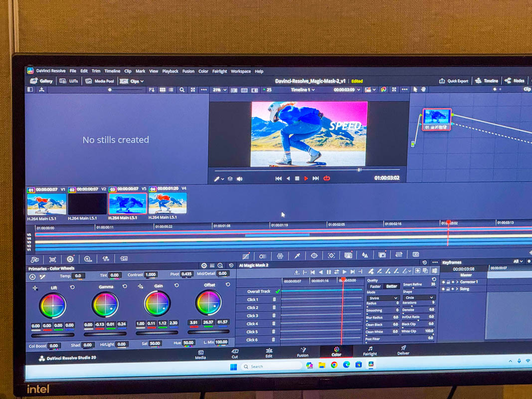532x399 pixels.
Task: Open the 3D palette icon
Action: (416, 254)
